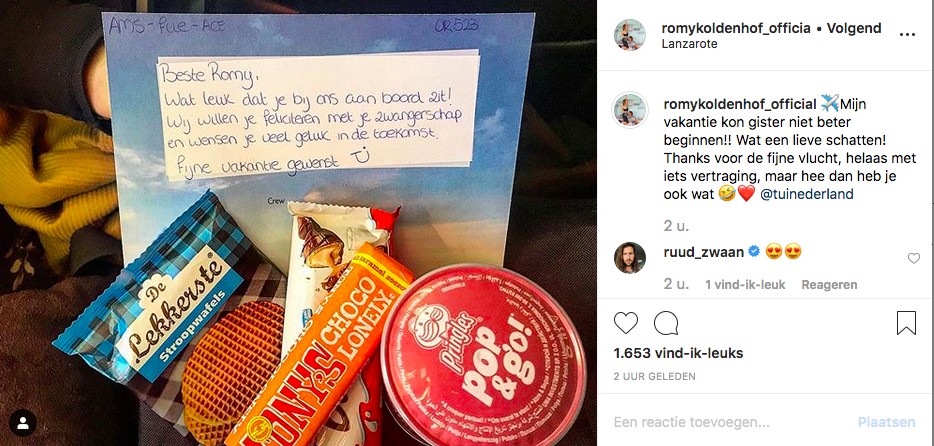The width and height of the screenshot is (934, 446).
Task: Click the tagged people icon on the photo
Action: coord(23,423)
